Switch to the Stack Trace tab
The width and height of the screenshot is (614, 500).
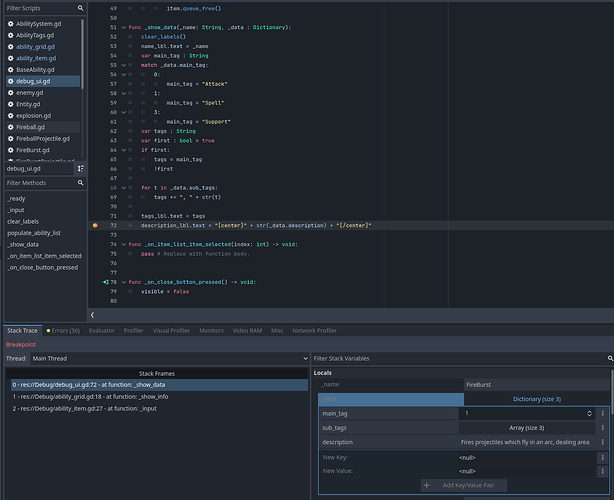22,330
